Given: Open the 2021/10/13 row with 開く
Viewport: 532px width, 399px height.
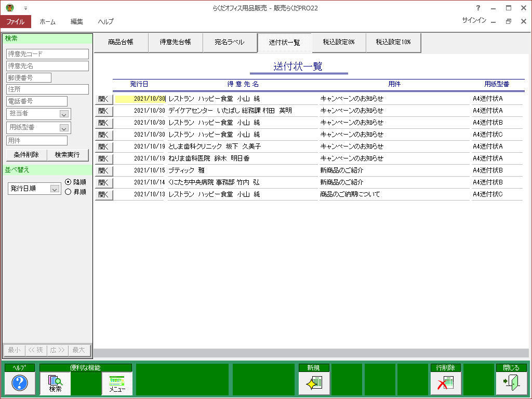Looking at the screenshot, I should pos(104,195).
